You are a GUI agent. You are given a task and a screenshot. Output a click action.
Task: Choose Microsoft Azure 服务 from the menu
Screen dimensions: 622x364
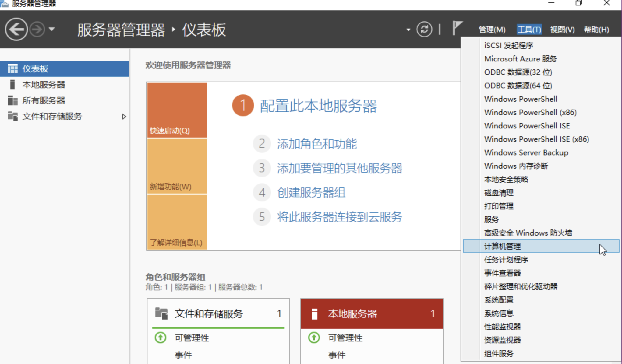(541, 59)
